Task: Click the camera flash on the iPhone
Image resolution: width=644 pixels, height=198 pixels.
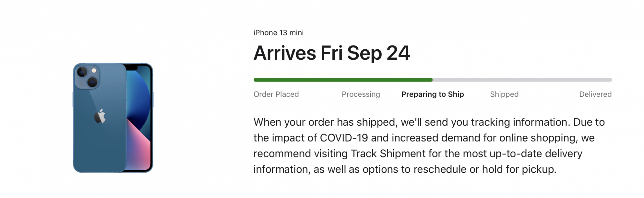Action: pyautogui.click(x=94, y=70)
